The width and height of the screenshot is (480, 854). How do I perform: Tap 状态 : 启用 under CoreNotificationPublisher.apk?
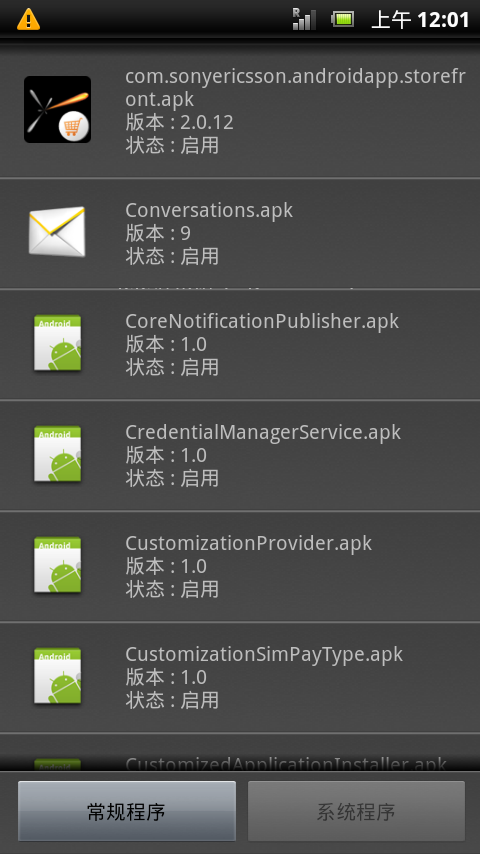(172, 367)
